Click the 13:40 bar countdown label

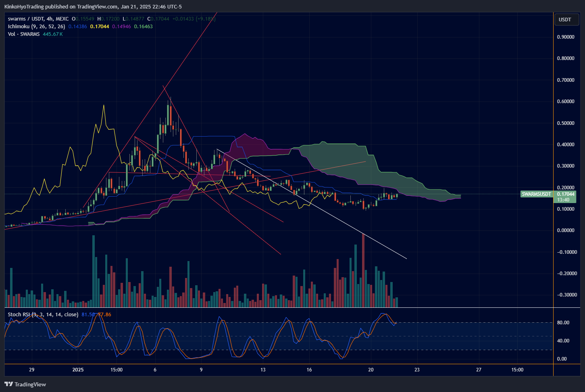(563, 200)
